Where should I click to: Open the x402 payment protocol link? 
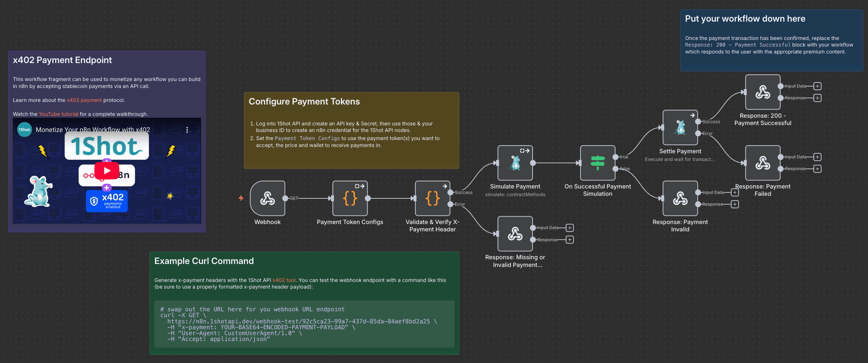(x=84, y=100)
